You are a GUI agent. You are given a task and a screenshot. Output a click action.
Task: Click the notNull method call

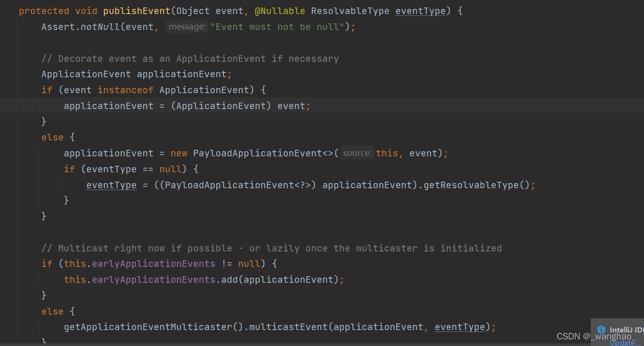point(100,27)
